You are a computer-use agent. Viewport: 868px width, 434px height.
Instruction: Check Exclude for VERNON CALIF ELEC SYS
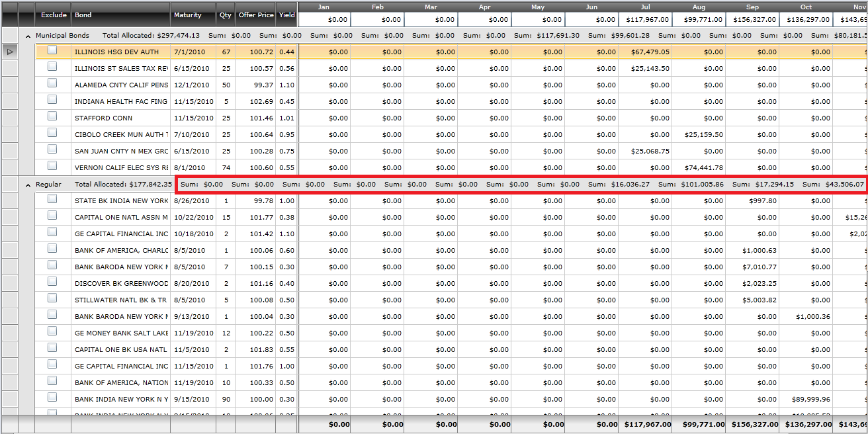tap(52, 166)
